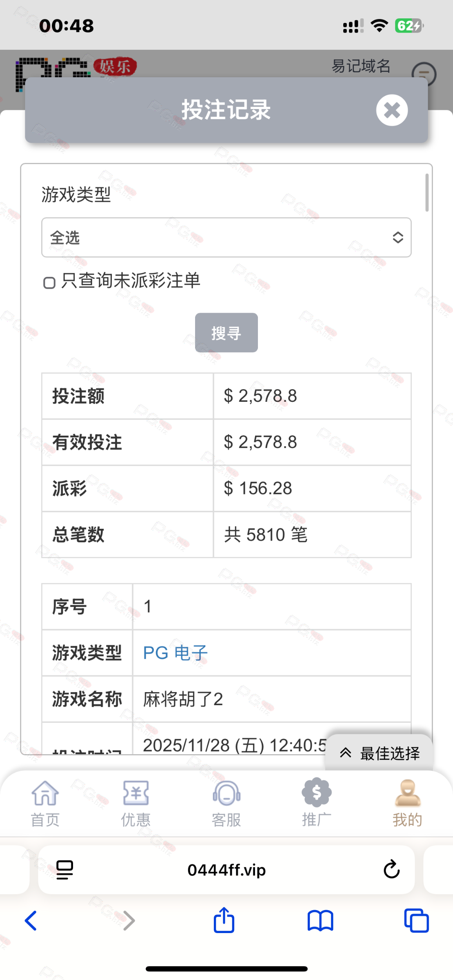The height and width of the screenshot is (980, 453).
Task: Open the hamburger menu beside 易记域名
Action: (424, 75)
